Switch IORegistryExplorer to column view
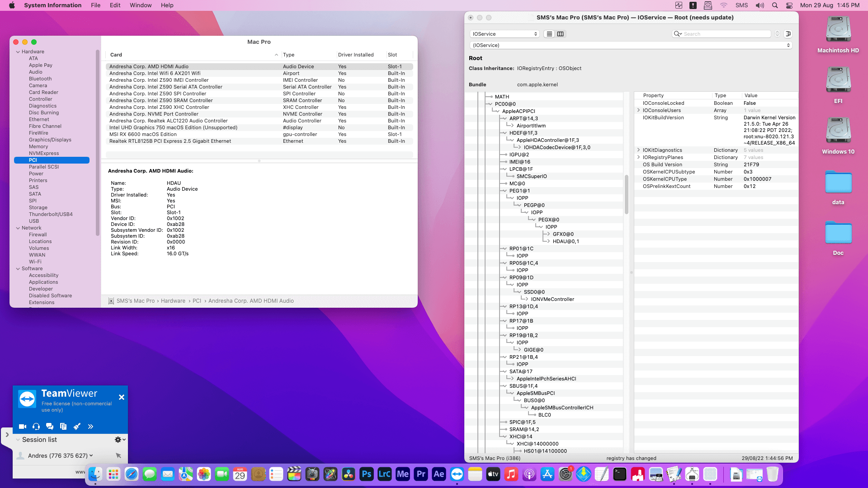 (x=561, y=34)
